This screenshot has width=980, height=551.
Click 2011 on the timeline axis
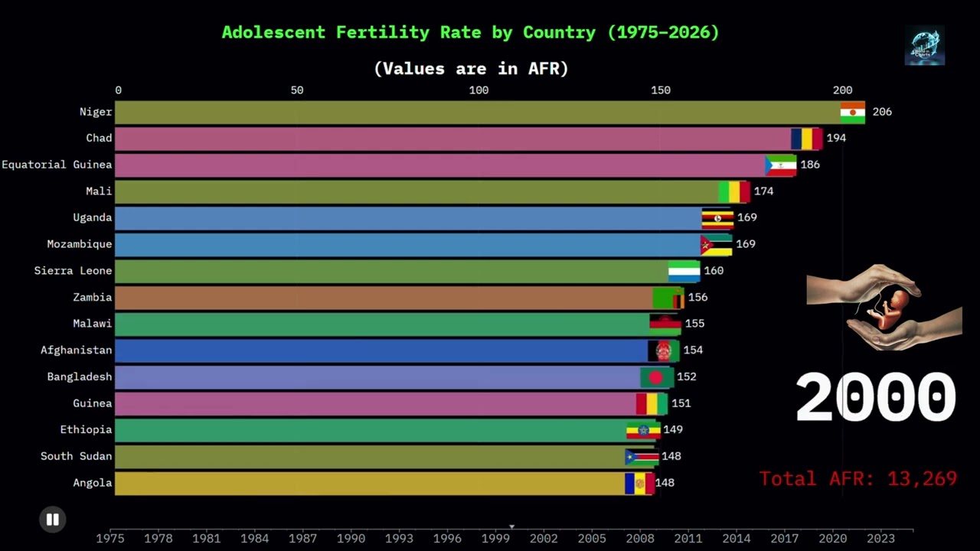(688, 538)
